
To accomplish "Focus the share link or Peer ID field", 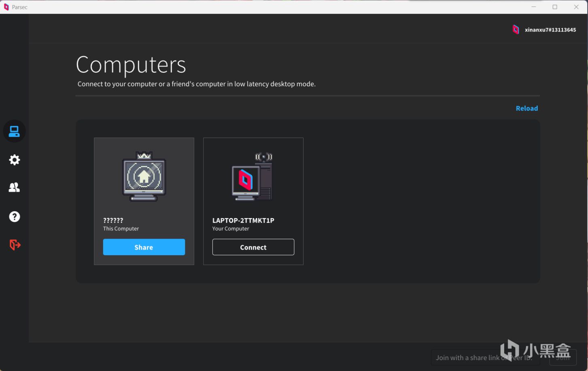I will click(x=485, y=358).
